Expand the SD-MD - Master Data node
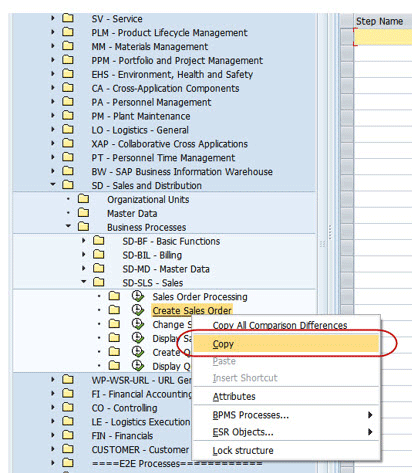 [x=84, y=268]
